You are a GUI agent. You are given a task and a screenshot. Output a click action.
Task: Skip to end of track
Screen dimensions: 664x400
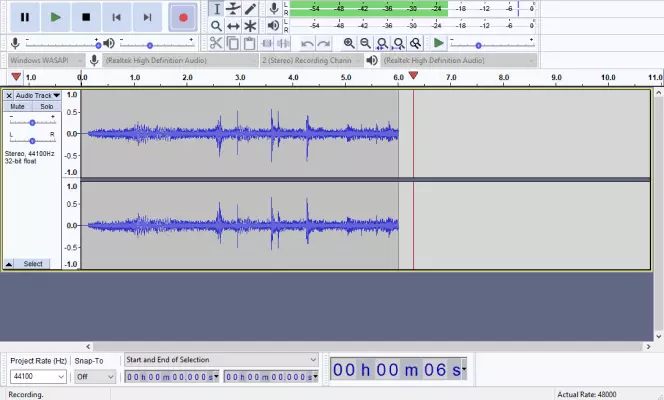[x=147, y=17]
